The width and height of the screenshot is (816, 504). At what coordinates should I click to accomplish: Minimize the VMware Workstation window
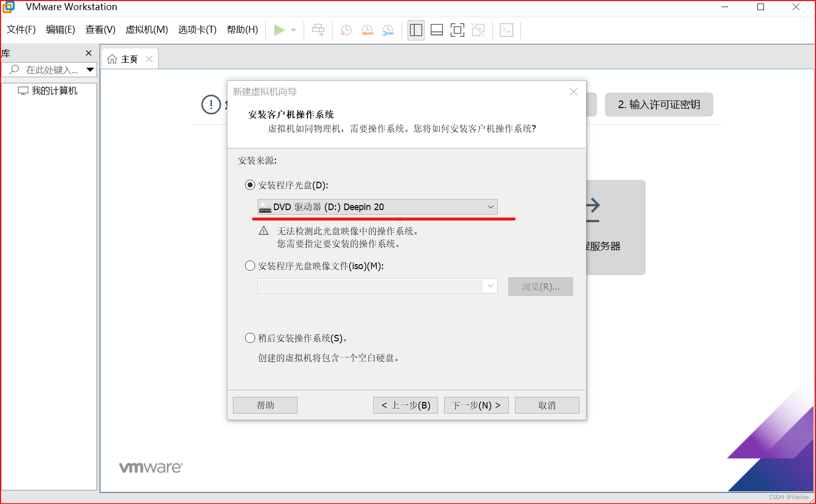[x=725, y=7]
